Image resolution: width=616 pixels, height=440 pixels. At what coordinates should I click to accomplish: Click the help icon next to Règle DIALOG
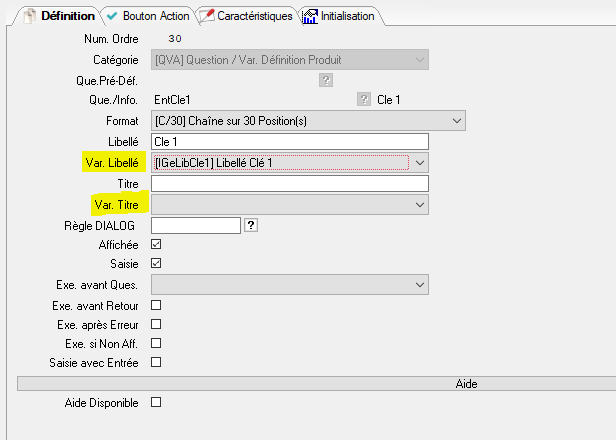(250, 225)
